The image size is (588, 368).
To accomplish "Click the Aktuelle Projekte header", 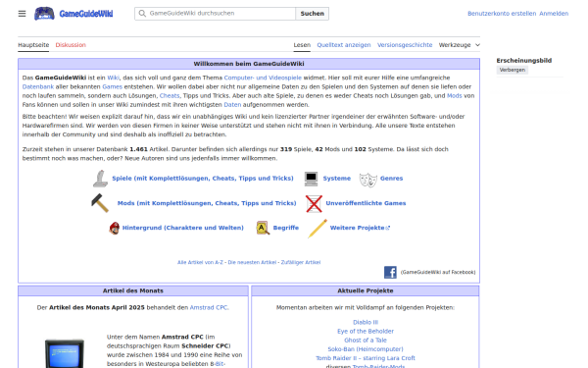I will pyautogui.click(x=366, y=290).
